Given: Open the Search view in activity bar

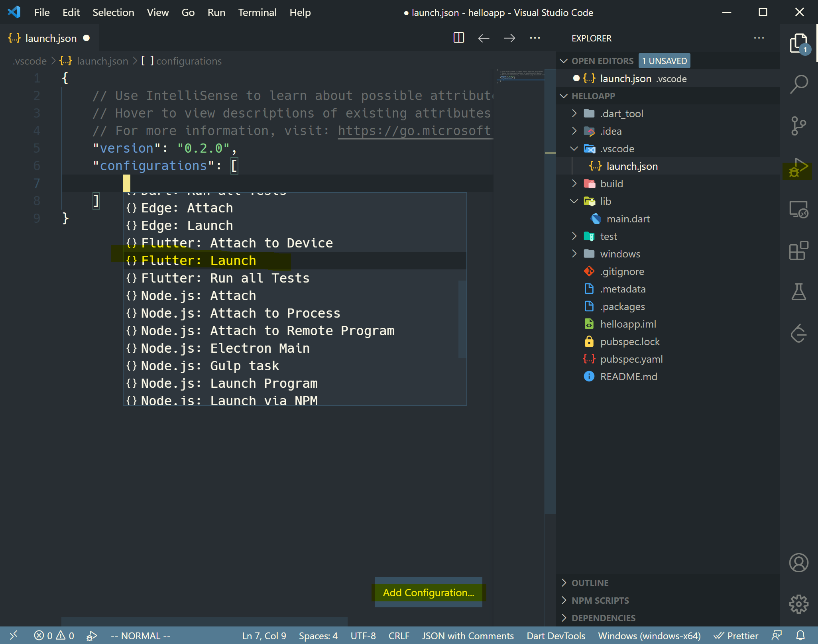Looking at the screenshot, I should pyautogui.click(x=798, y=84).
